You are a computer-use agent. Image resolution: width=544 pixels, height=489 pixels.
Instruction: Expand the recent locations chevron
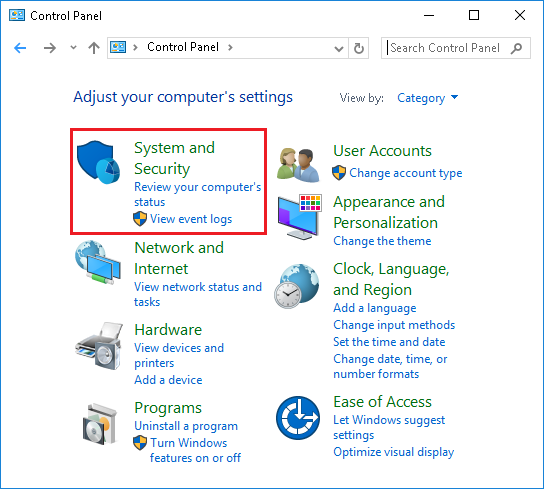coord(73,48)
